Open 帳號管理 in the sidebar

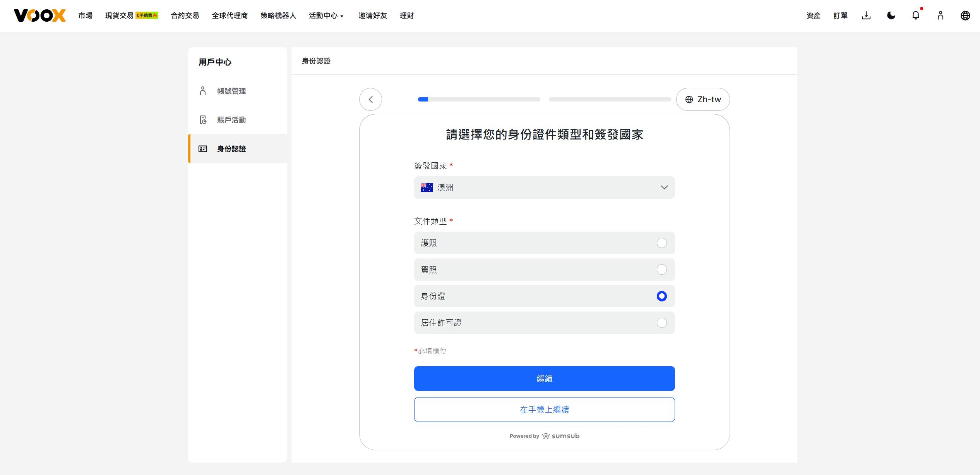click(238, 91)
